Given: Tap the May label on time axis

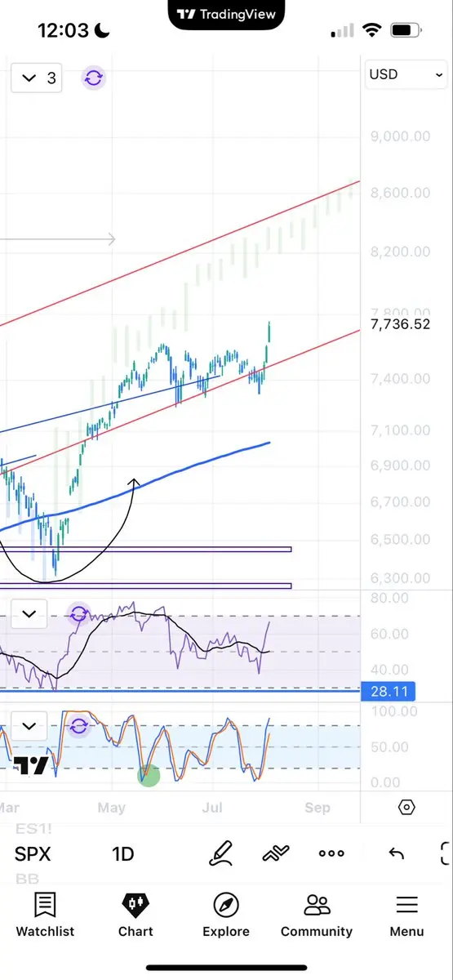Looking at the screenshot, I should pyautogui.click(x=111, y=808).
